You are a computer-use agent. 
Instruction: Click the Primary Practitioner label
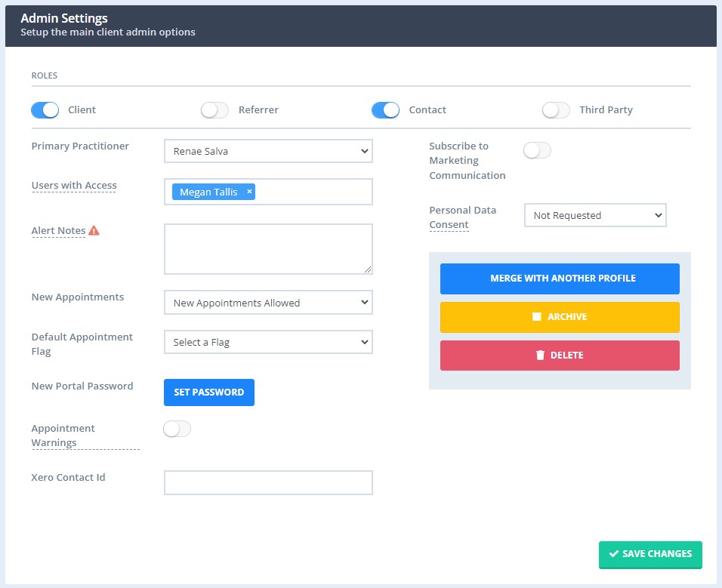click(80, 146)
